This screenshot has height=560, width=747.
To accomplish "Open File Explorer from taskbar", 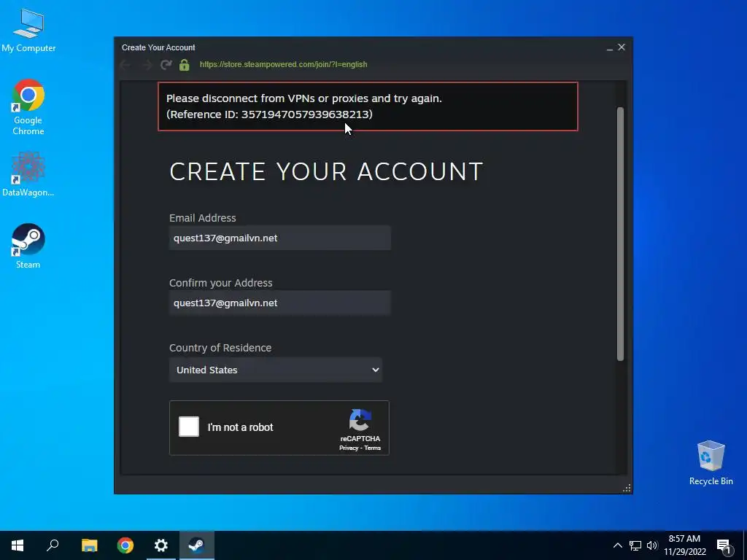I will pyautogui.click(x=89, y=545).
